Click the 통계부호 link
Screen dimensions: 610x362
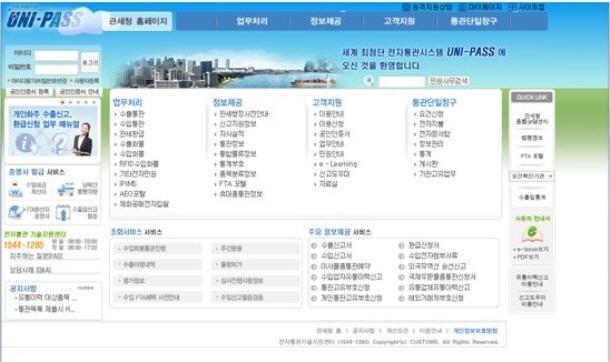(231, 164)
